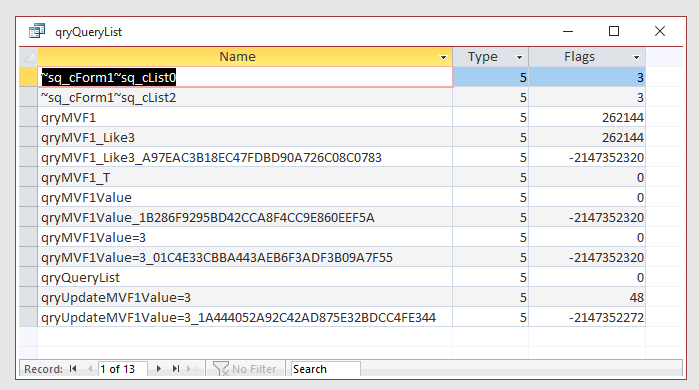Screen dimensions: 699x390
Task: Go to first record navigation arrow
Action: pyautogui.click(x=73, y=369)
